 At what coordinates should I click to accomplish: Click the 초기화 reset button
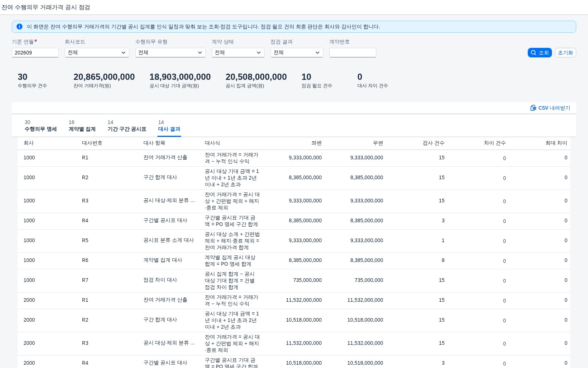click(565, 53)
